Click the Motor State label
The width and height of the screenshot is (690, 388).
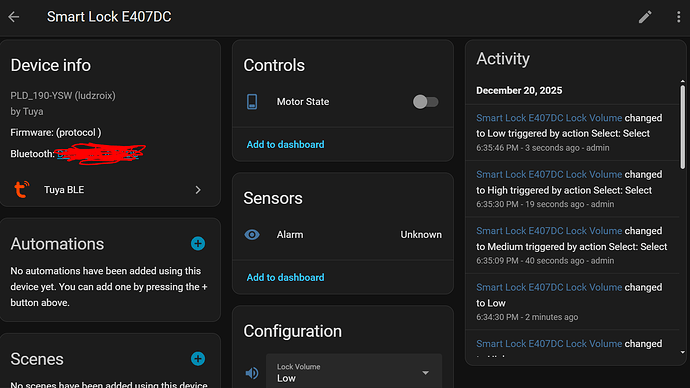tap(303, 102)
